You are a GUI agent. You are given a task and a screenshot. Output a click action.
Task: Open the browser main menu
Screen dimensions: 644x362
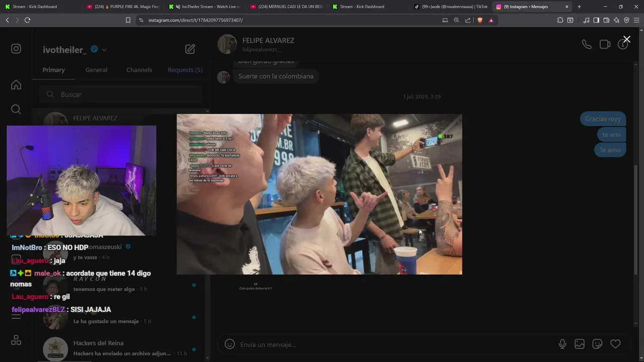coord(636,20)
